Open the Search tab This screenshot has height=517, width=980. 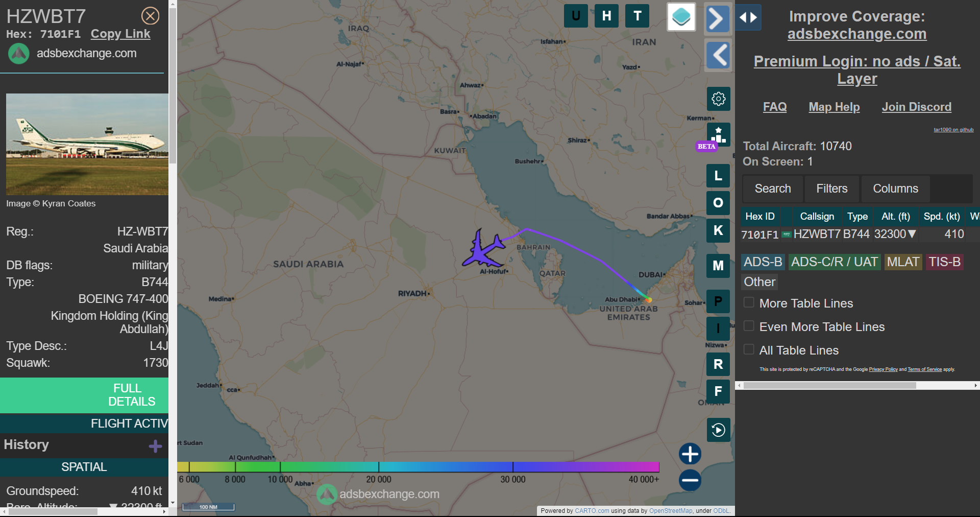(773, 189)
